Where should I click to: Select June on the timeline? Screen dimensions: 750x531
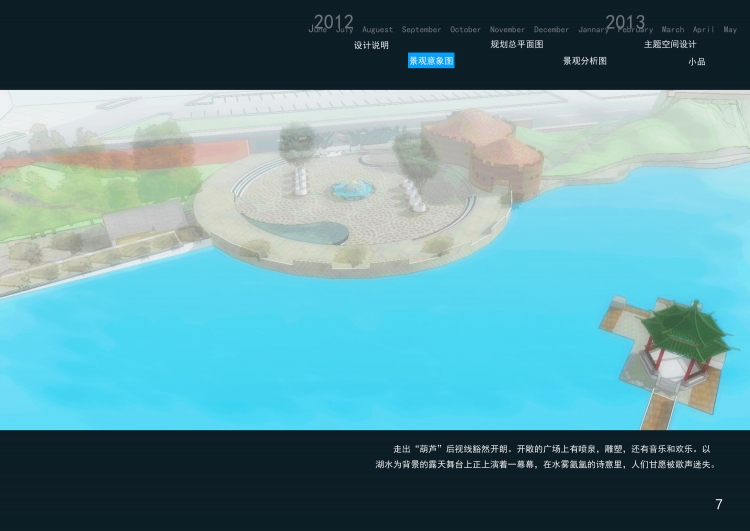click(317, 30)
